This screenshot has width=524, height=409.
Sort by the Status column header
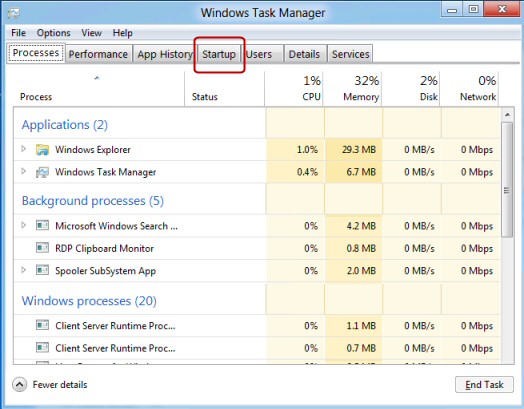click(224, 89)
